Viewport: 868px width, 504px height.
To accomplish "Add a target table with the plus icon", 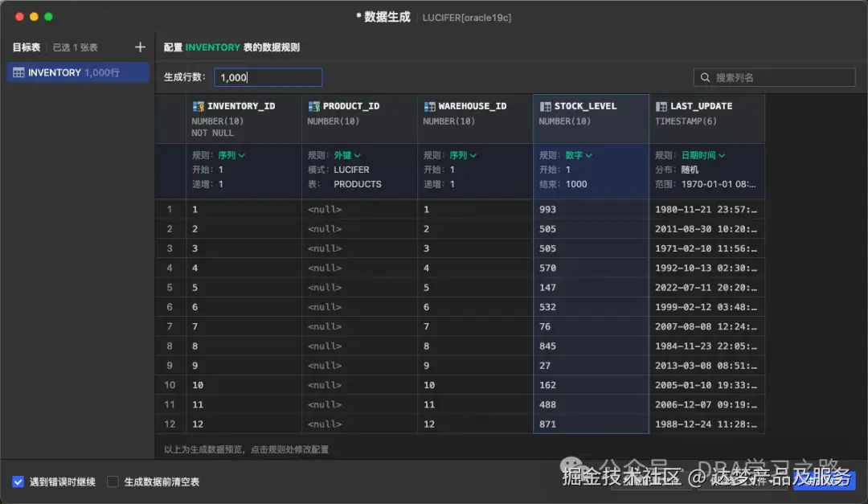I will tap(140, 47).
